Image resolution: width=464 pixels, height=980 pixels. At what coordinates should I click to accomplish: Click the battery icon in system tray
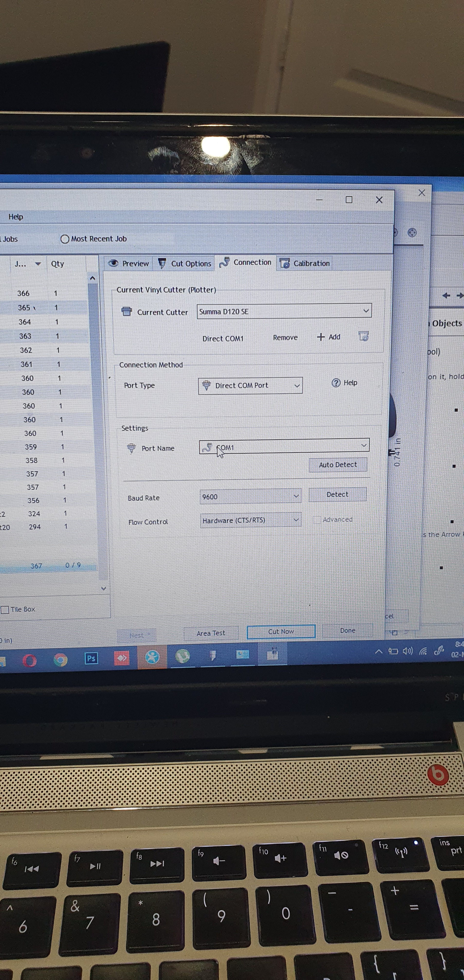coord(393,651)
